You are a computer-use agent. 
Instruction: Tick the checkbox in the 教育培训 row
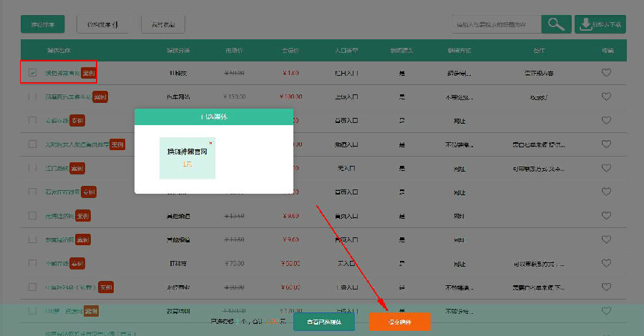point(32,310)
